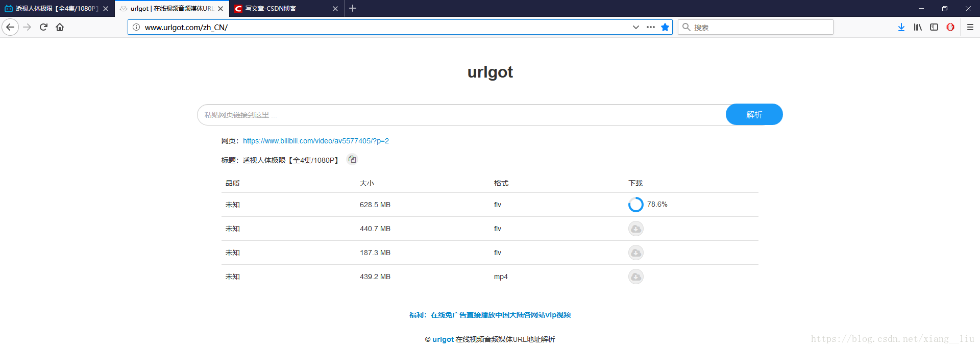Image resolution: width=980 pixels, height=349 pixels.
Task: Click the magnifier icon in search box
Action: tap(687, 27)
